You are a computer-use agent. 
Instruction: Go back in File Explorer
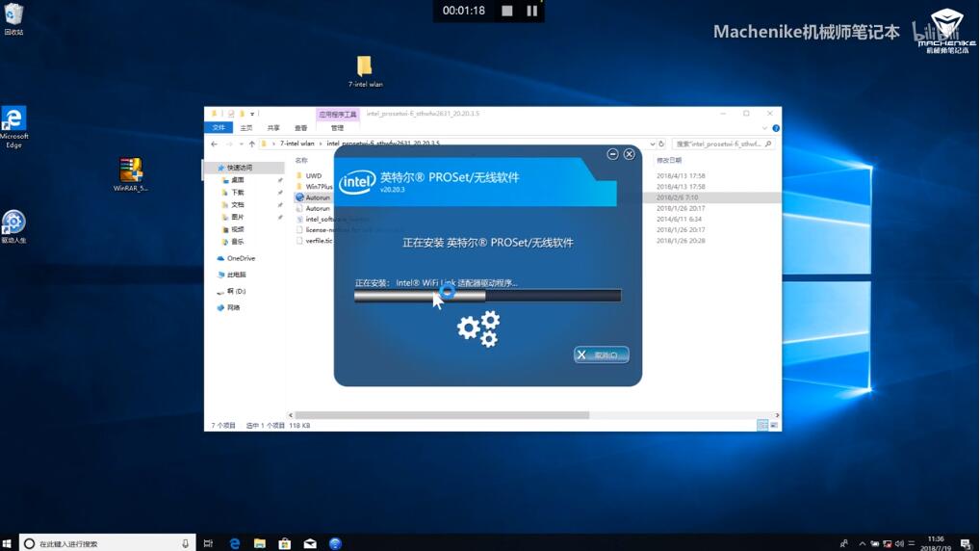[x=215, y=144]
